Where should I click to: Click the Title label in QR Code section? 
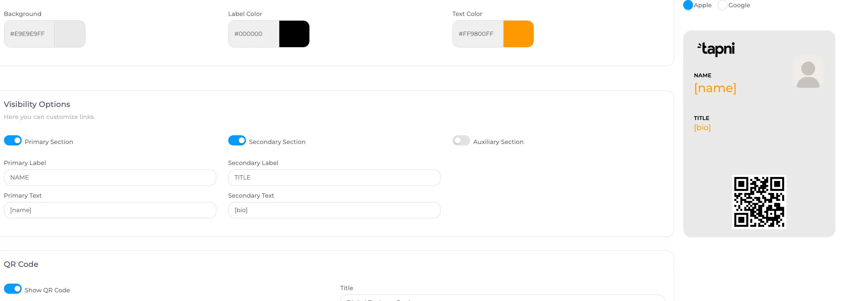tap(347, 288)
